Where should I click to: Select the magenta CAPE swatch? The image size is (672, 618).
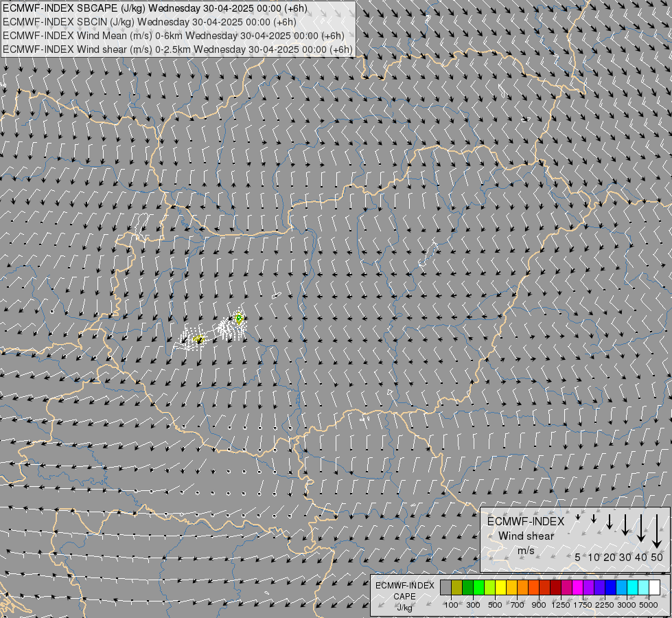[x=578, y=588]
